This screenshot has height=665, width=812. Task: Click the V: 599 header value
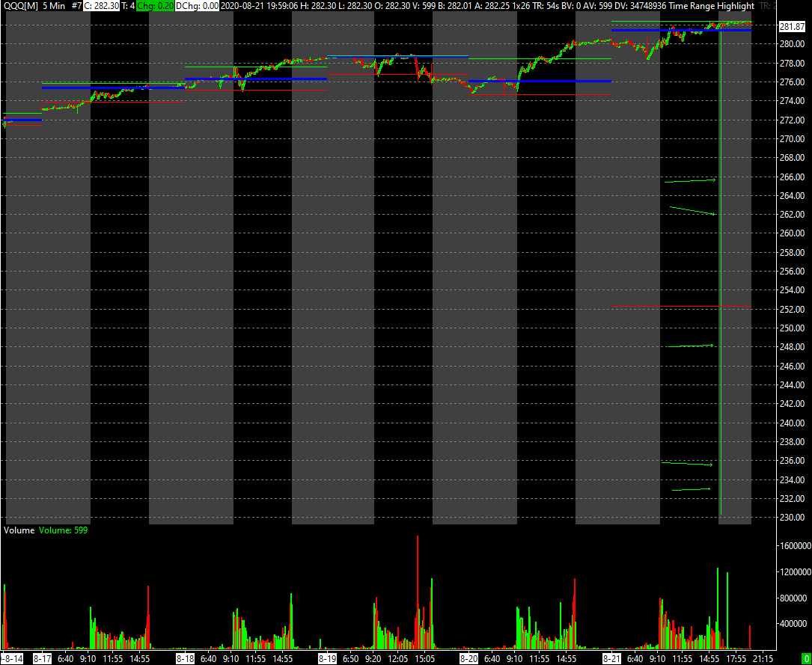tap(424, 6)
